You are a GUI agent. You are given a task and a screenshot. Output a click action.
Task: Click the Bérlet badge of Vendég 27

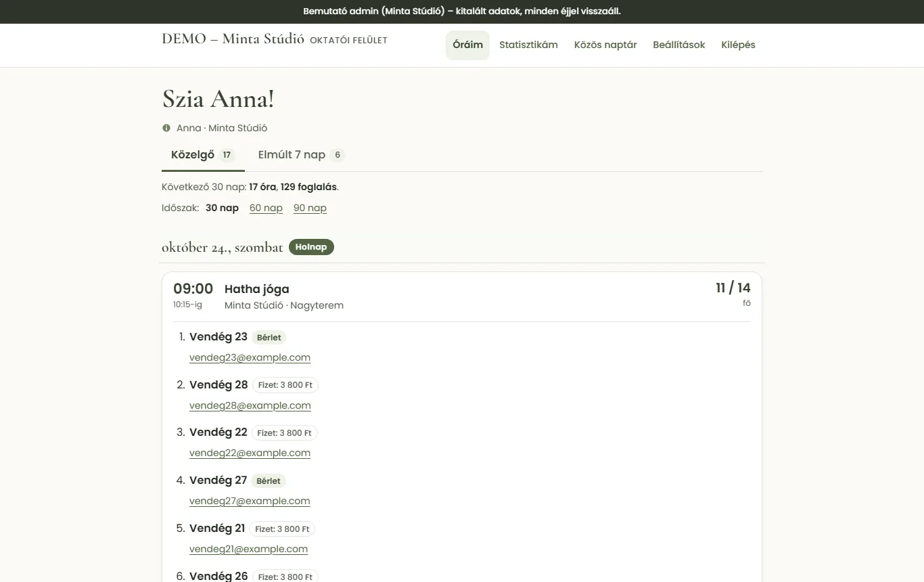[269, 480]
